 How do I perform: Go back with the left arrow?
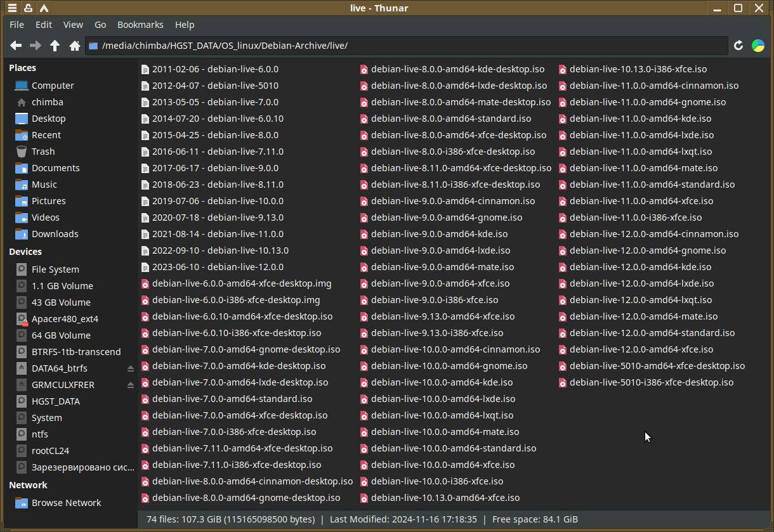point(16,46)
